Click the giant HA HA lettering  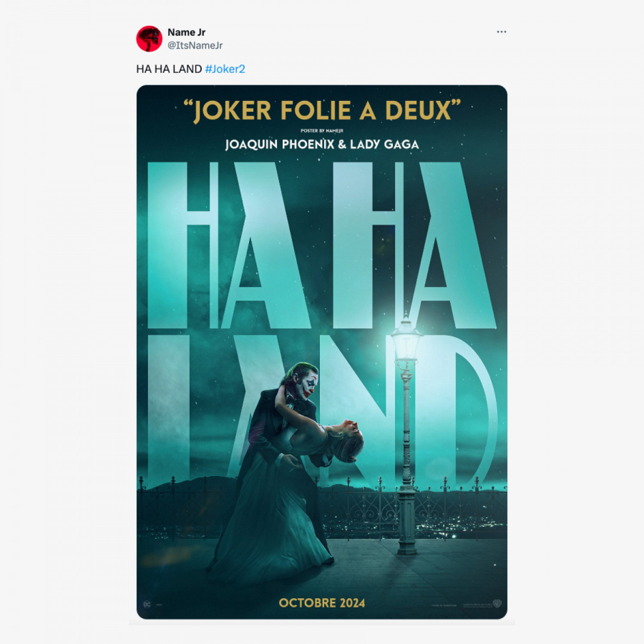tap(322, 245)
